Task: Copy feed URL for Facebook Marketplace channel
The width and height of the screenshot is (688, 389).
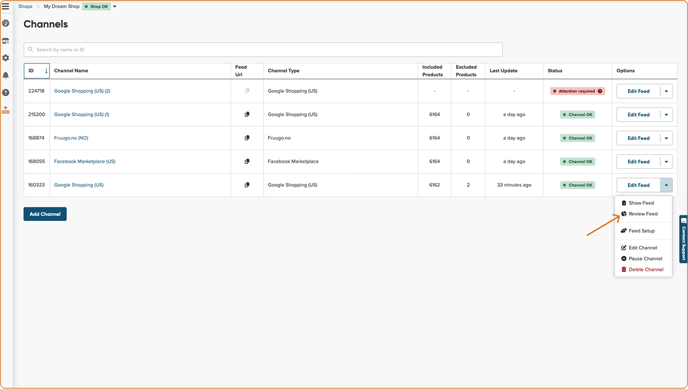Action: 247,161
